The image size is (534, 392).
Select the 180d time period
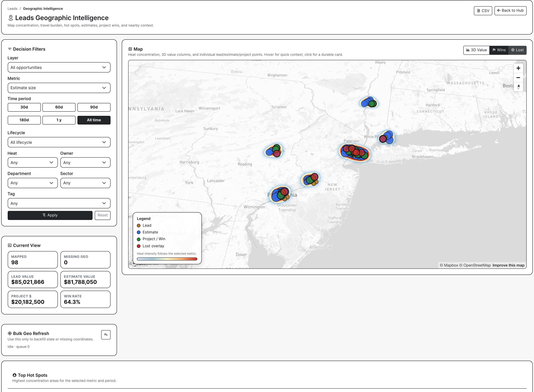[x=24, y=120]
